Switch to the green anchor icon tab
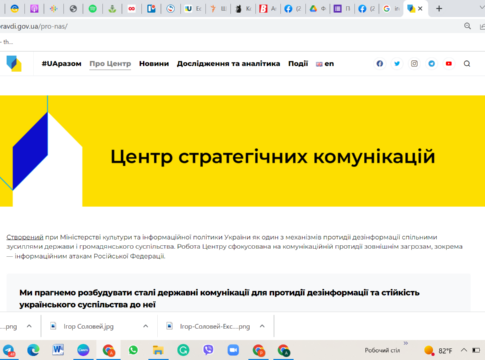The height and width of the screenshot is (360, 485). 112,9
